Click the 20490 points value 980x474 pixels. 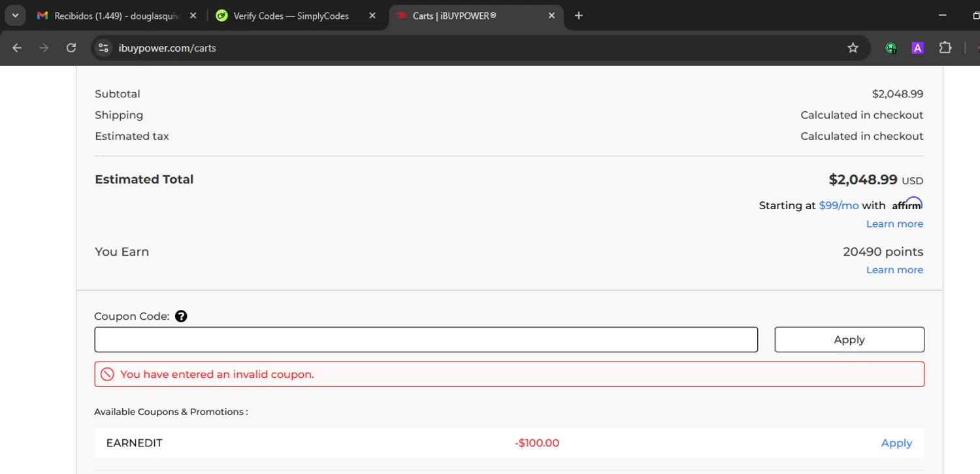click(883, 252)
